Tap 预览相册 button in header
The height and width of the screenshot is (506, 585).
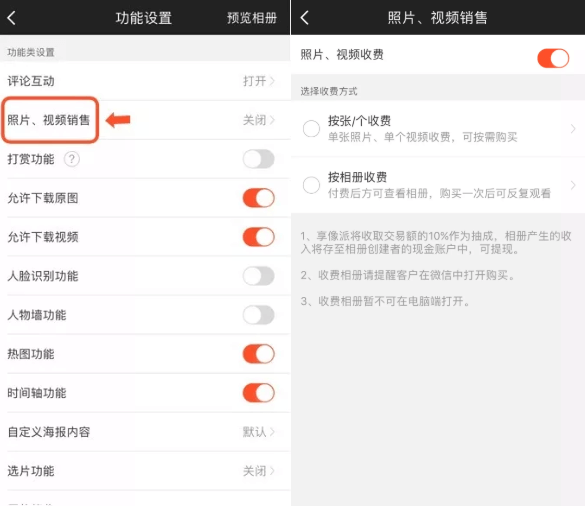coord(252,18)
